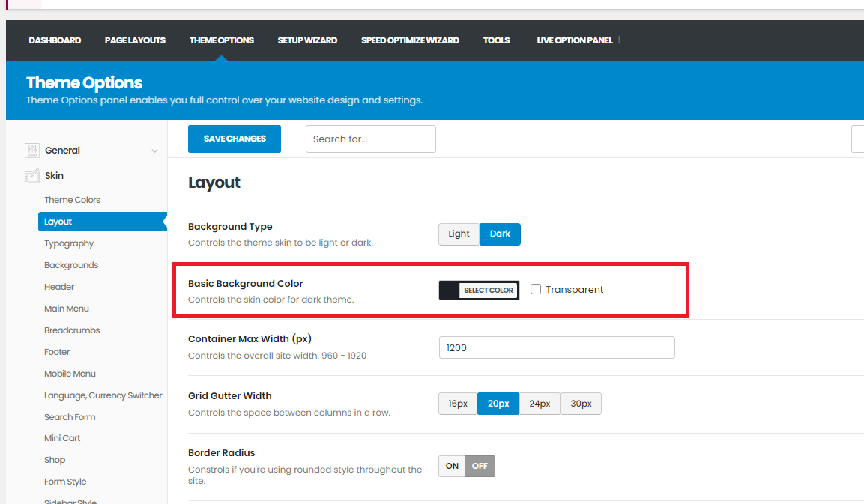Open Breadcrumbs settings

coord(72,330)
